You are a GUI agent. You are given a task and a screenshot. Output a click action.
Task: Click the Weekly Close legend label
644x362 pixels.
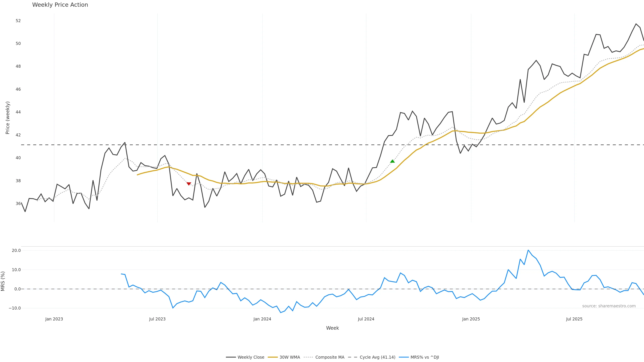251,357
